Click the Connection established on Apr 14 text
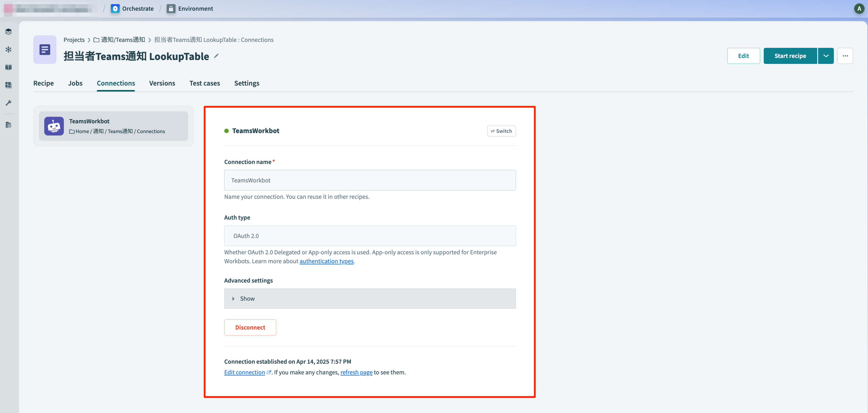The image size is (868, 413). [x=288, y=361]
